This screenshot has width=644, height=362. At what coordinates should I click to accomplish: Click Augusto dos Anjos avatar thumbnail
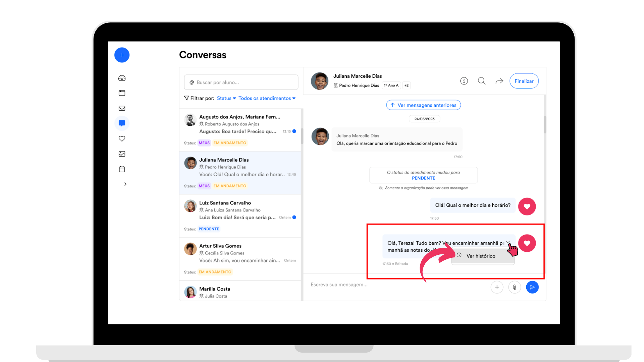(x=190, y=120)
